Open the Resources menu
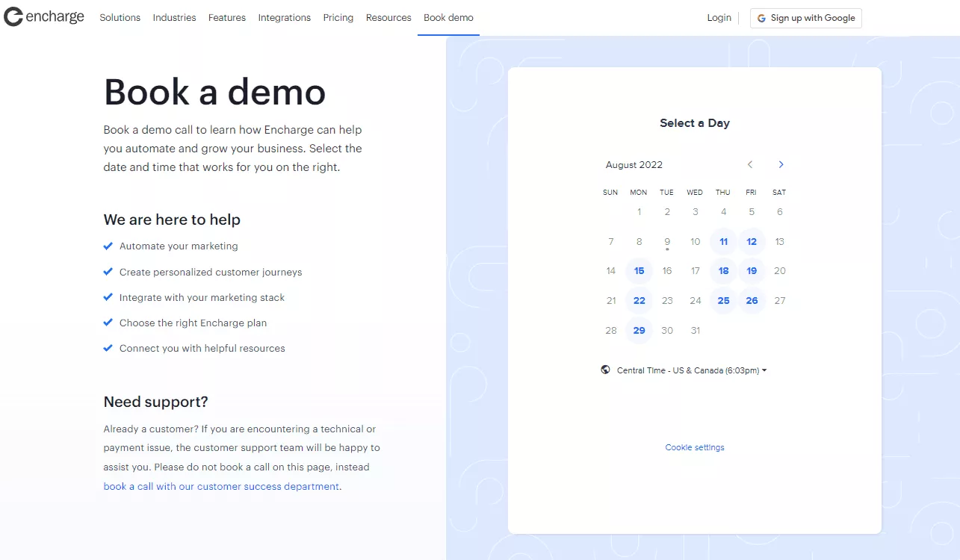960x560 pixels. 388,18
